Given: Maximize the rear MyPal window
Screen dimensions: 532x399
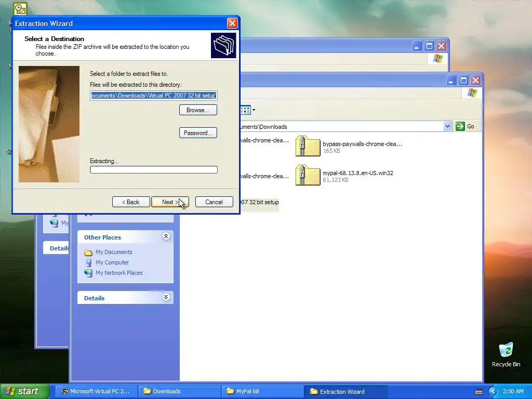Looking at the screenshot, I should [x=429, y=46].
